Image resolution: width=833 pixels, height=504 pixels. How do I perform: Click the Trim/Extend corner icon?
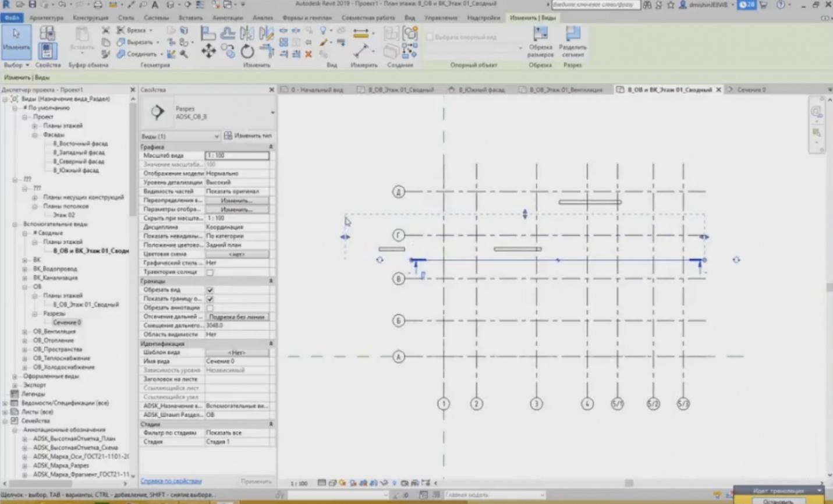tap(267, 52)
